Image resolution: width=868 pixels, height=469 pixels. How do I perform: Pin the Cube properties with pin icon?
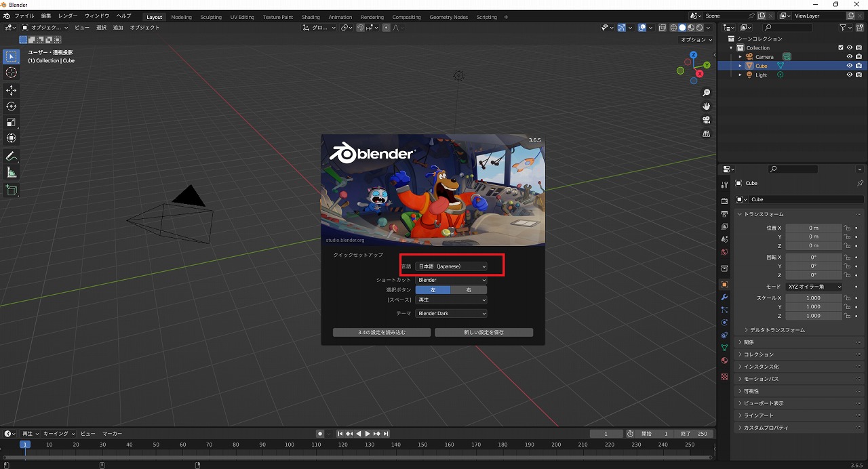point(860,183)
